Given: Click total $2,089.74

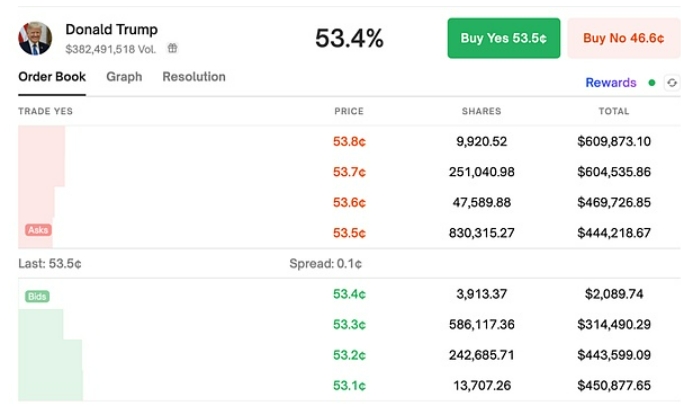Looking at the screenshot, I should [614, 294].
